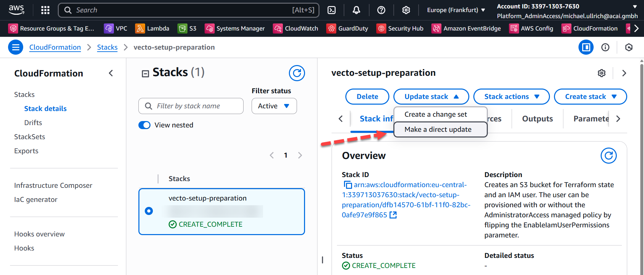Switch to the Outputs tab
Image resolution: width=644 pixels, height=275 pixels.
pos(538,119)
